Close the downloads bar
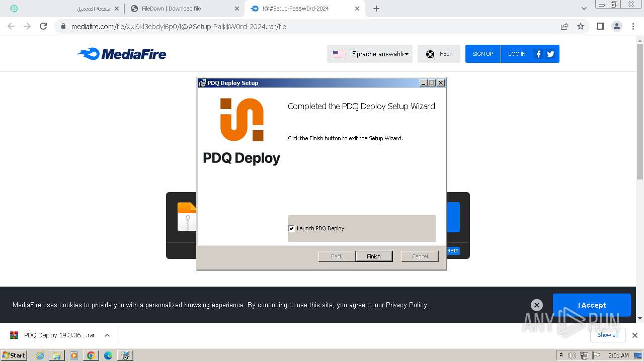This screenshot has height=362, width=644. point(634,335)
